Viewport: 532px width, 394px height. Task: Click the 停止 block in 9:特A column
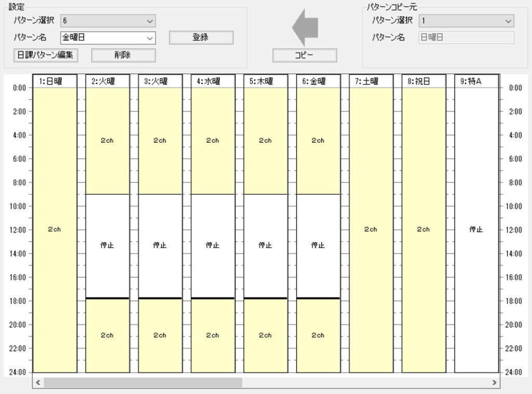point(476,229)
